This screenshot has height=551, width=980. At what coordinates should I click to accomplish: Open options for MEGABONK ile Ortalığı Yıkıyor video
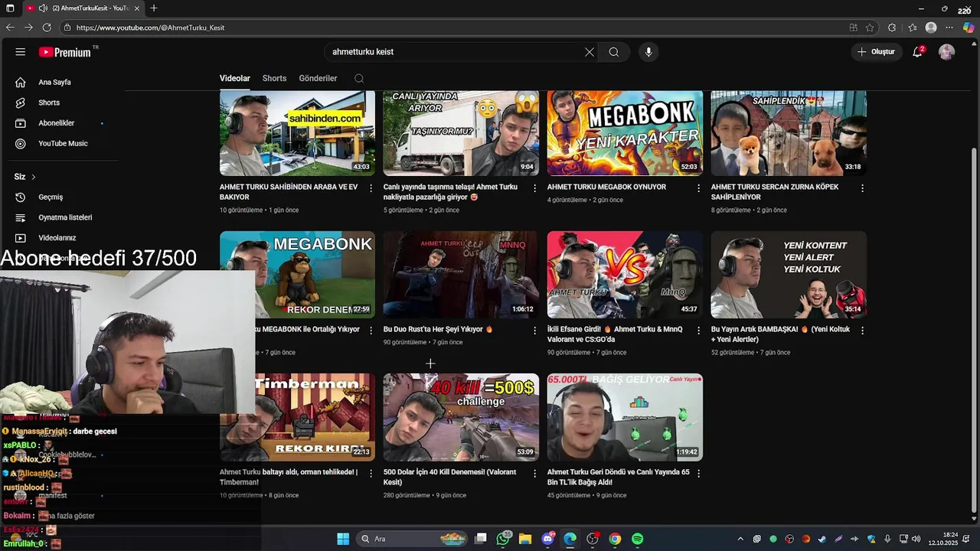point(371,330)
